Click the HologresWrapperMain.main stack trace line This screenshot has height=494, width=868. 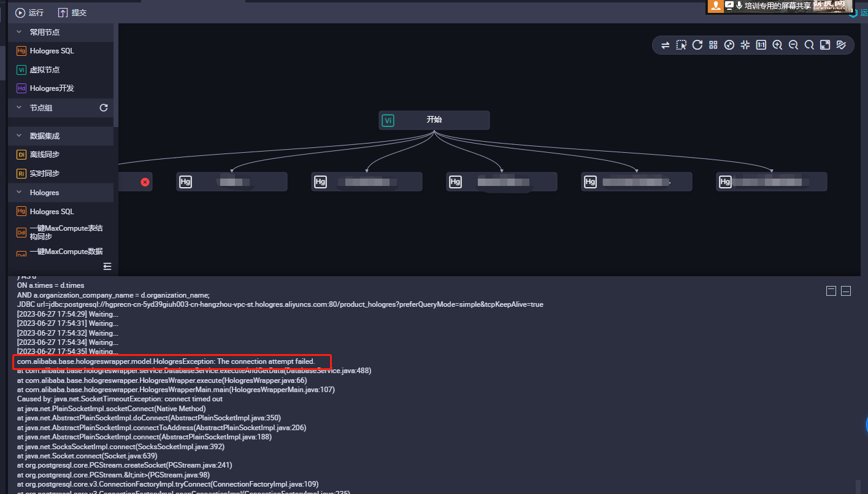click(x=175, y=390)
